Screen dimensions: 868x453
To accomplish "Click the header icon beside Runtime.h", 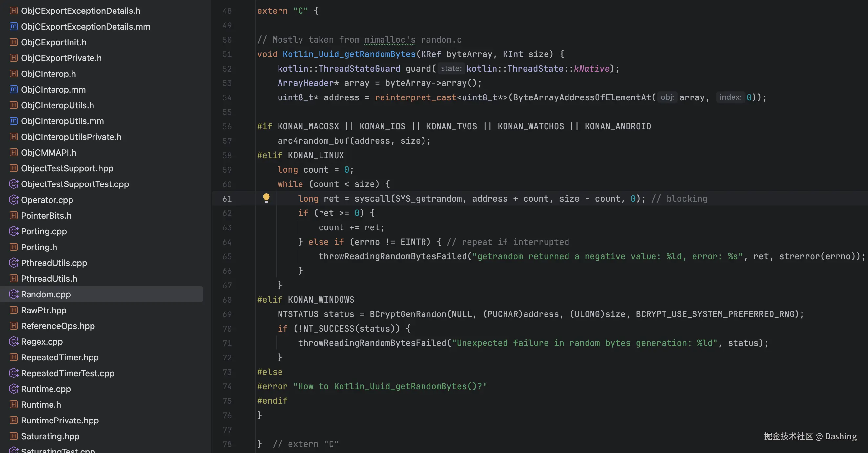I will click(x=13, y=404).
